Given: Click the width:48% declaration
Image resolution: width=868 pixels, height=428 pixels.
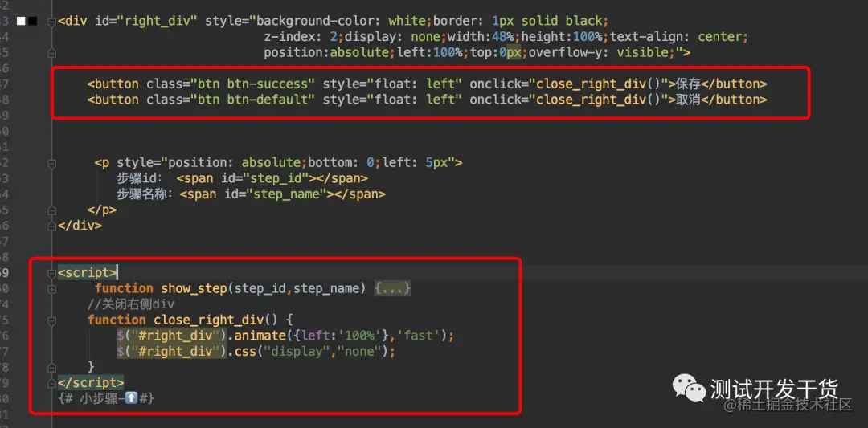Looking at the screenshot, I should pos(482,37).
